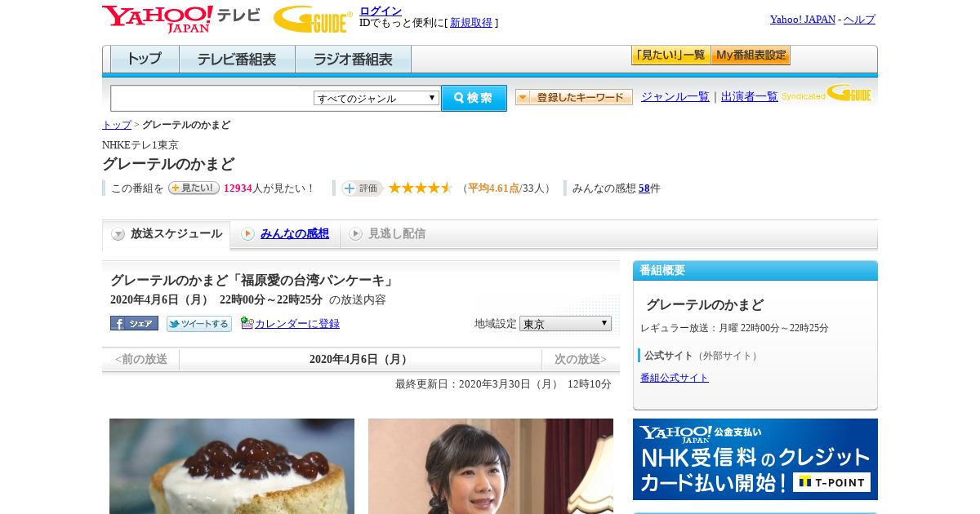980x514 pixels.
Task: Click the トップ breadcrumb link
Action: tap(117, 125)
